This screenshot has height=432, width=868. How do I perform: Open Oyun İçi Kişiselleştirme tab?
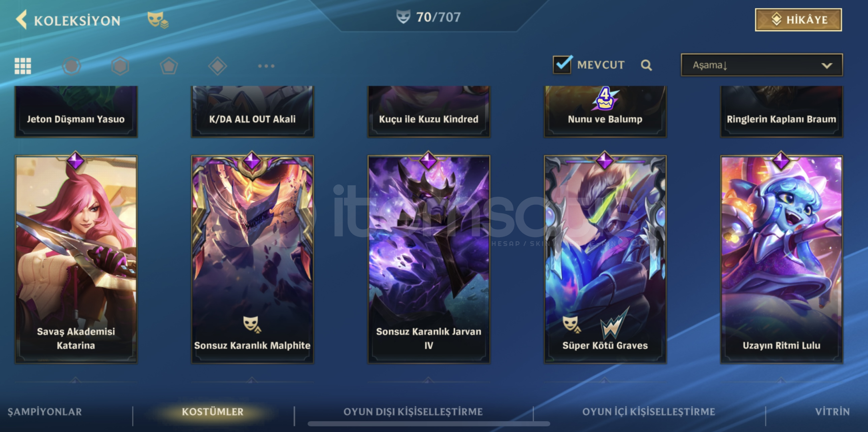pyautogui.click(x=649, y=412)
